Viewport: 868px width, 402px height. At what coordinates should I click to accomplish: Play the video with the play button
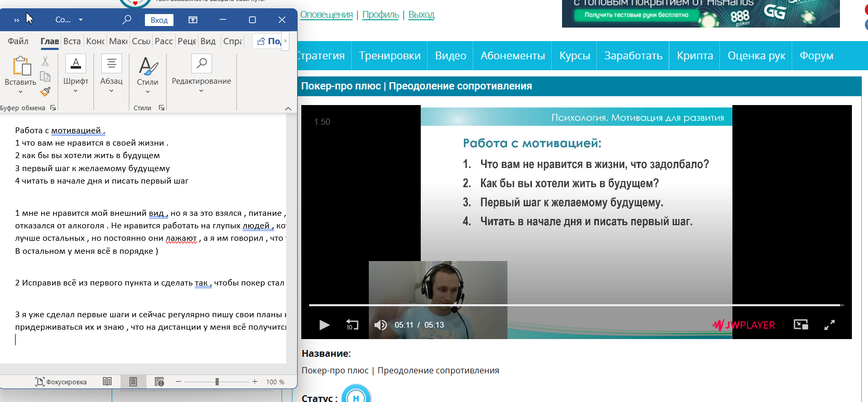[x=325, y=325]
